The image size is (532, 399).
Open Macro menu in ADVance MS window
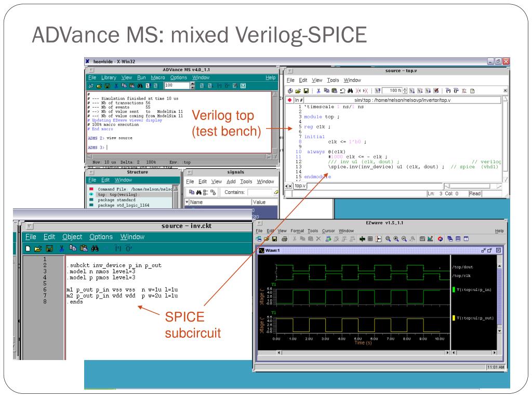point(158,77)
